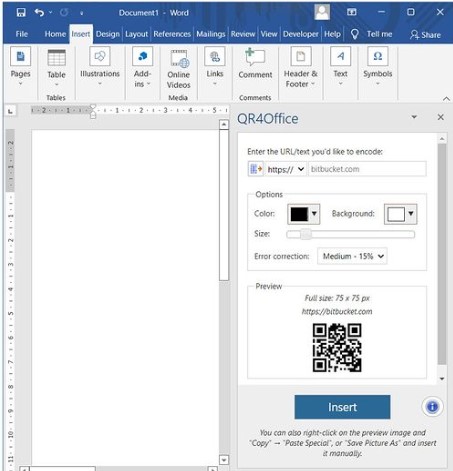Click document vertical scrollbar up arrow
The width and height of the screenshot is (453, 471).
(x=224, y=125)
